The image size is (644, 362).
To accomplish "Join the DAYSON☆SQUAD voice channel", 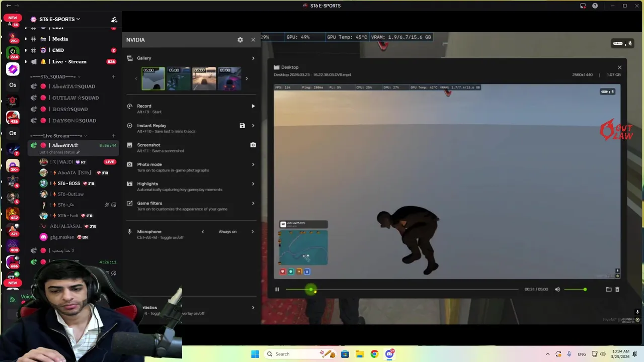I will (73, 121).
